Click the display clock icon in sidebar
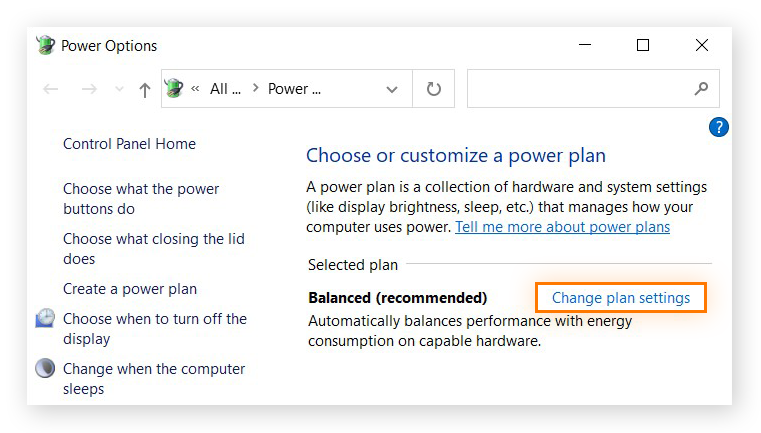This screenshot has width=761, height=433. [45, 318]
